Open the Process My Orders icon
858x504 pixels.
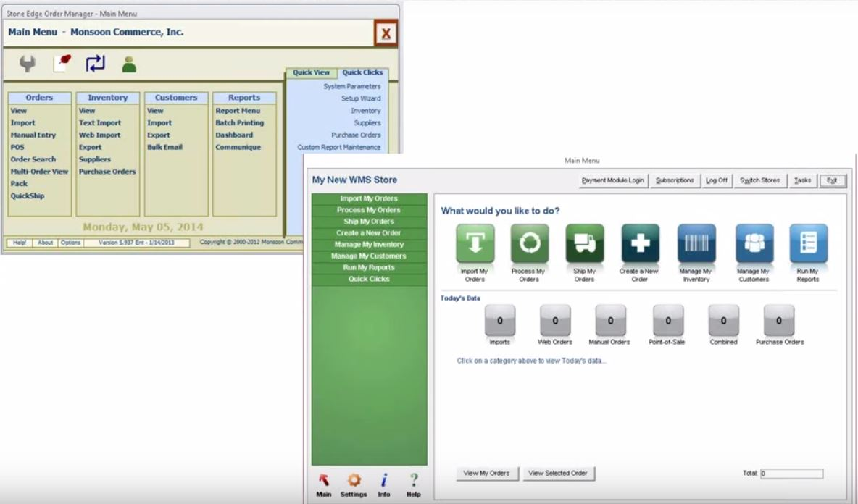pos(530,243)
